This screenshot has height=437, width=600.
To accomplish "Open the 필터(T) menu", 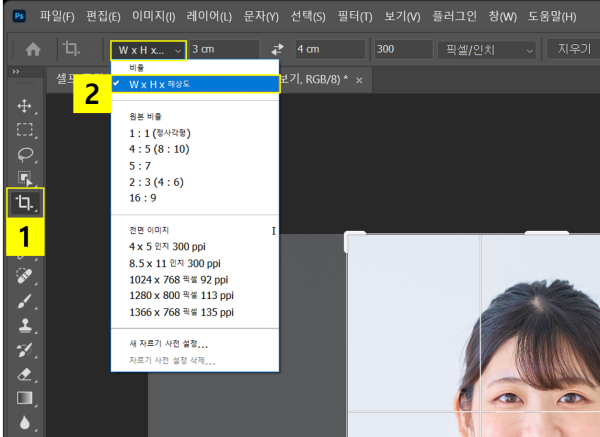I will click(x=354, y=16).
